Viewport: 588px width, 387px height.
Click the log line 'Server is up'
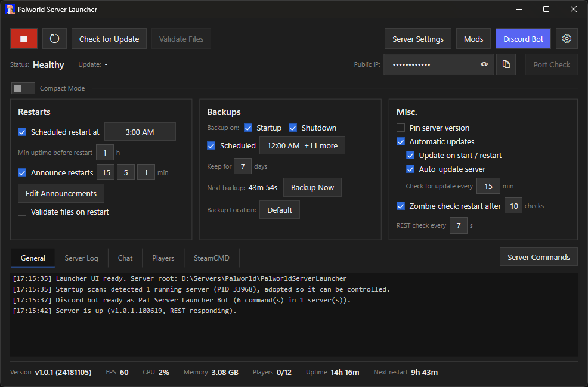tap(125, 311)
